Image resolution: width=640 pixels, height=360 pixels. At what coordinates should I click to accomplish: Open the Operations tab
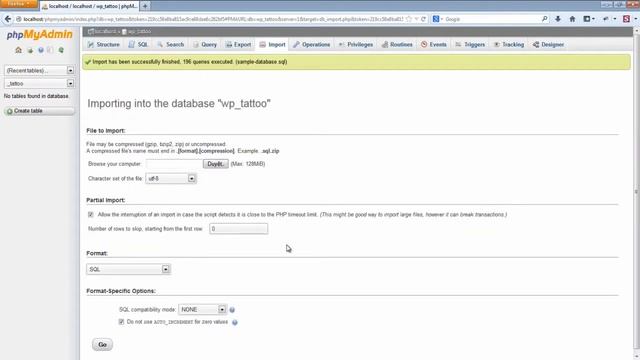point(311,44)
